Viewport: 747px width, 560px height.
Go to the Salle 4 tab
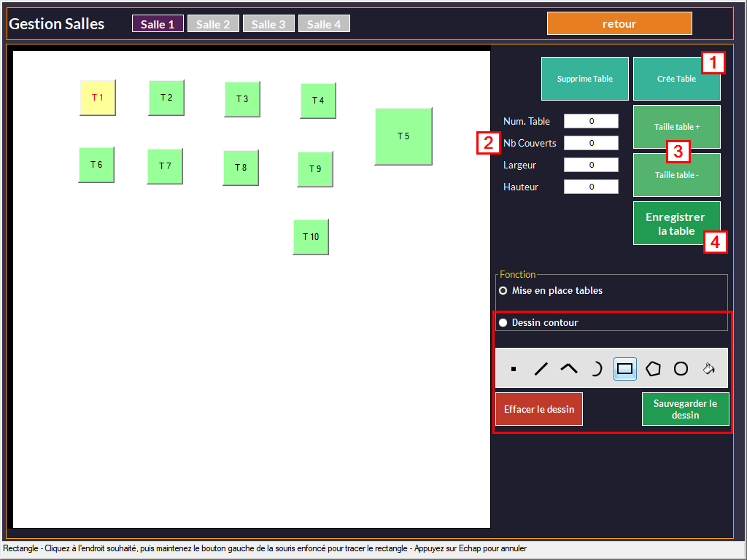point(324,24)
